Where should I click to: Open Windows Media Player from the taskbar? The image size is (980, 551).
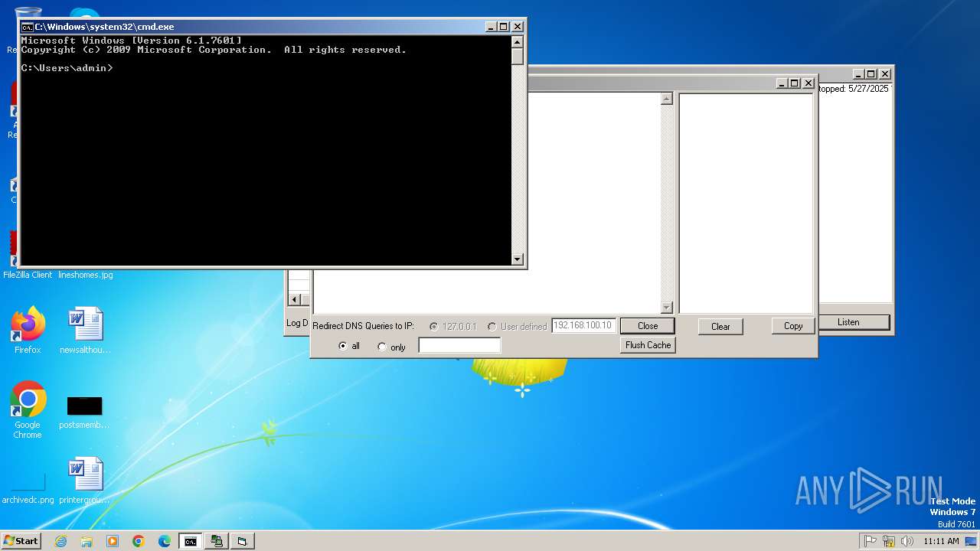pos(113,541)
